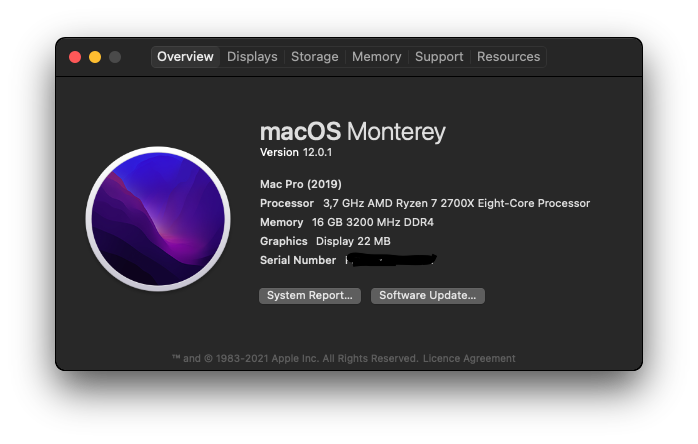Click the macOS Monterey title text
Viewport: 698px width, 444px height.
pos(352,132)
